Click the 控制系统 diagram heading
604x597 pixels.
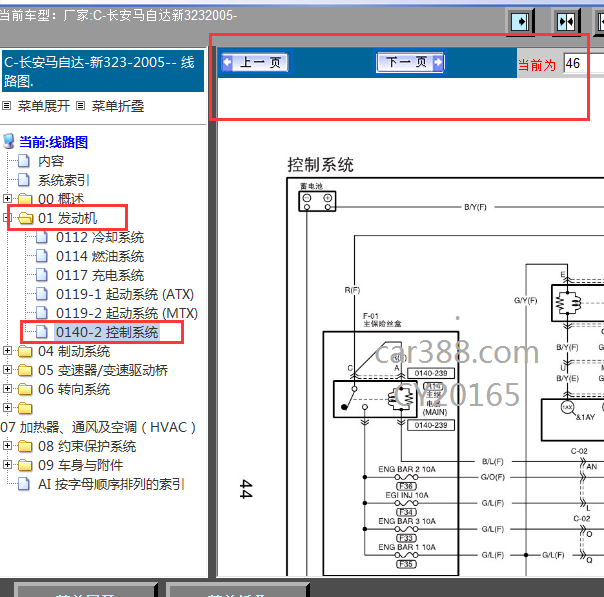tap(320, 164)
